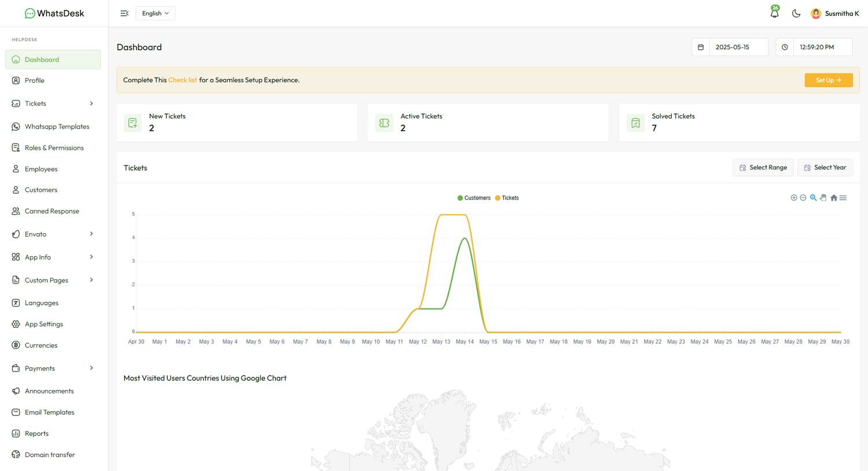The height and width of the screenshot is (471, 868).
Task: Click the chart zoom in icon
Action: coord(794,198)
